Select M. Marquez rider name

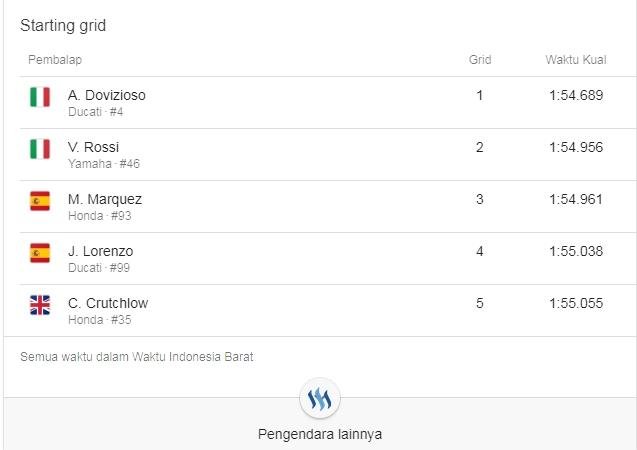(105, 199)
